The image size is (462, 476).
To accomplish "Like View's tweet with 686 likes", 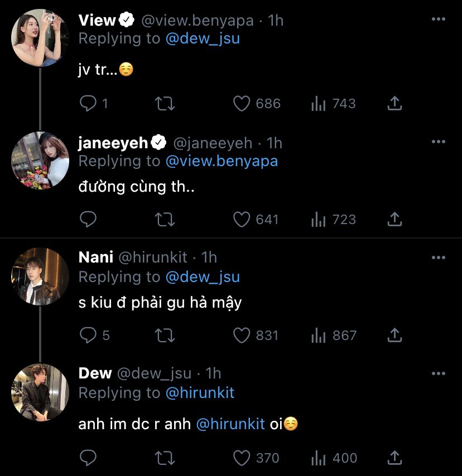I will (242, 104).
